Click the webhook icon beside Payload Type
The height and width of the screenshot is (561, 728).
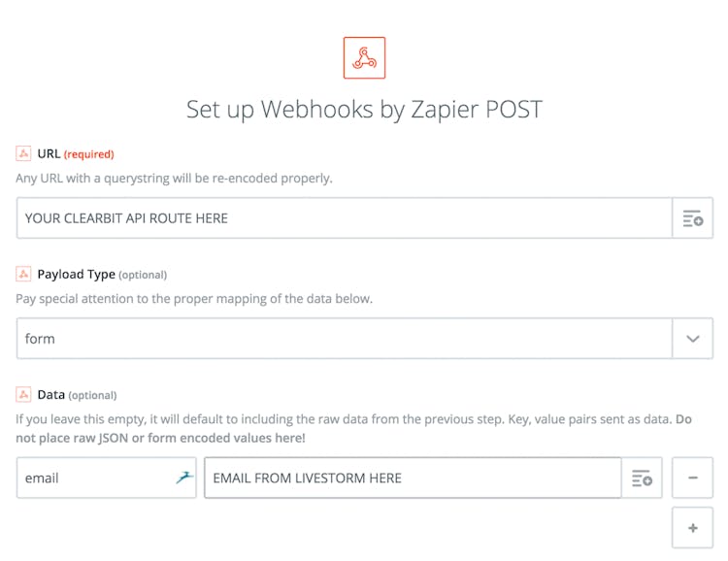click(23, 274)
